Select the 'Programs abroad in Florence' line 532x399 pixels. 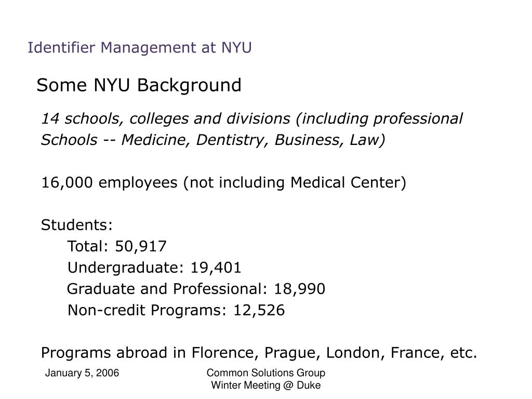tap(259, 353)
